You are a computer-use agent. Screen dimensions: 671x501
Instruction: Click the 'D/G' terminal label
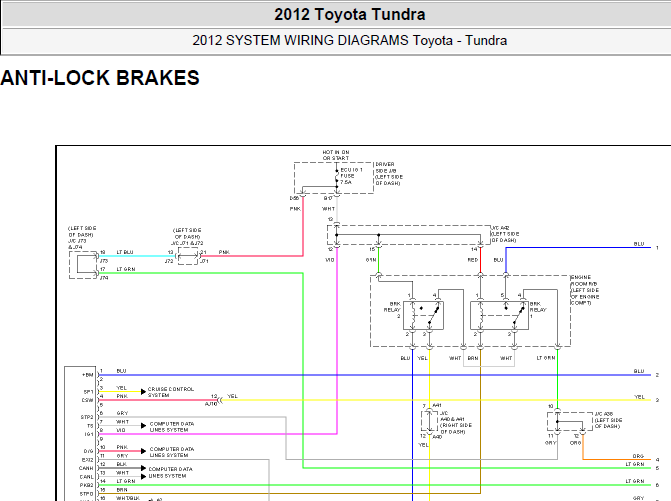88,451
